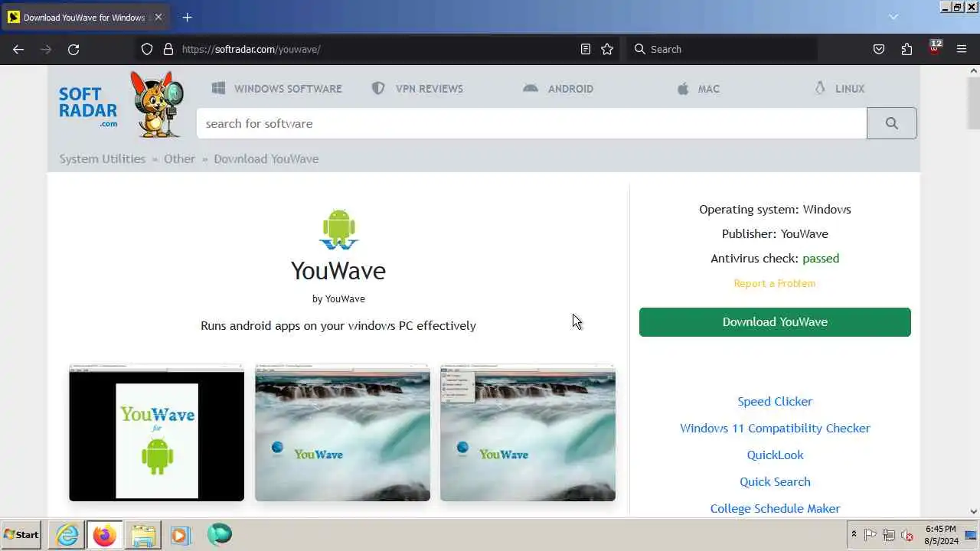The width and height of the screenshot is (980, 551).
Task: Open the Android category menu
Action: (x=558, y=89)
